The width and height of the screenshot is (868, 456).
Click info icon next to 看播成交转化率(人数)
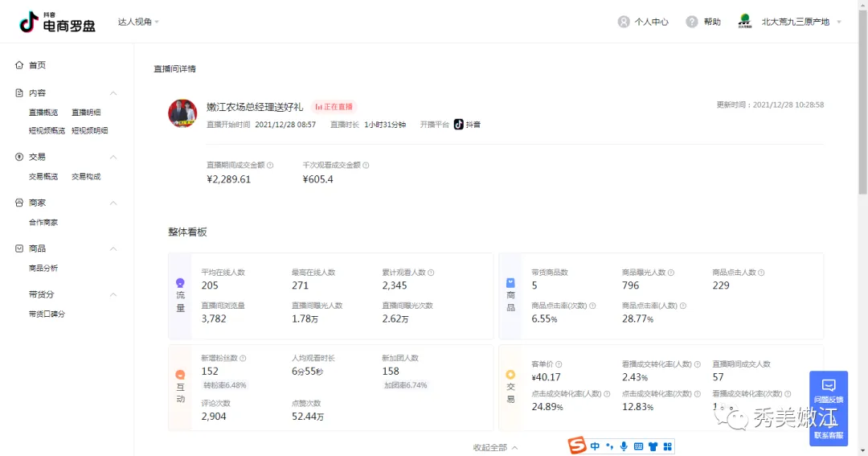tap(698, 364)
